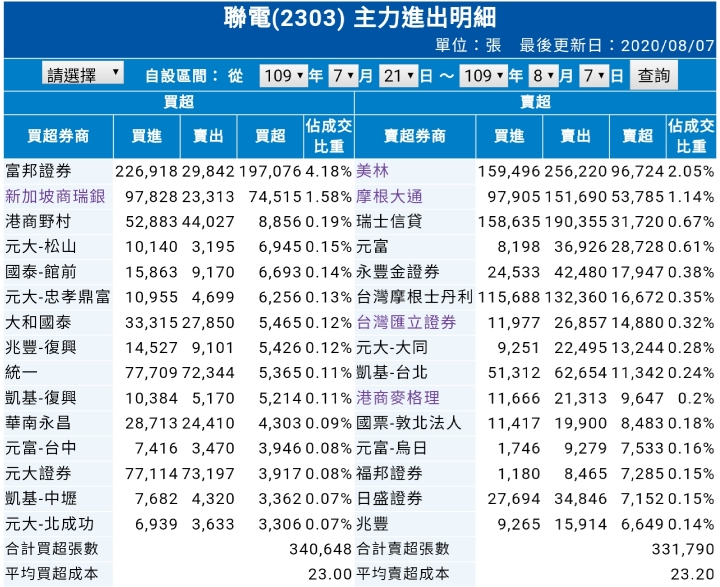Open the start month 7 dropdown
The image size is (720, 587).
coord(343,75)
